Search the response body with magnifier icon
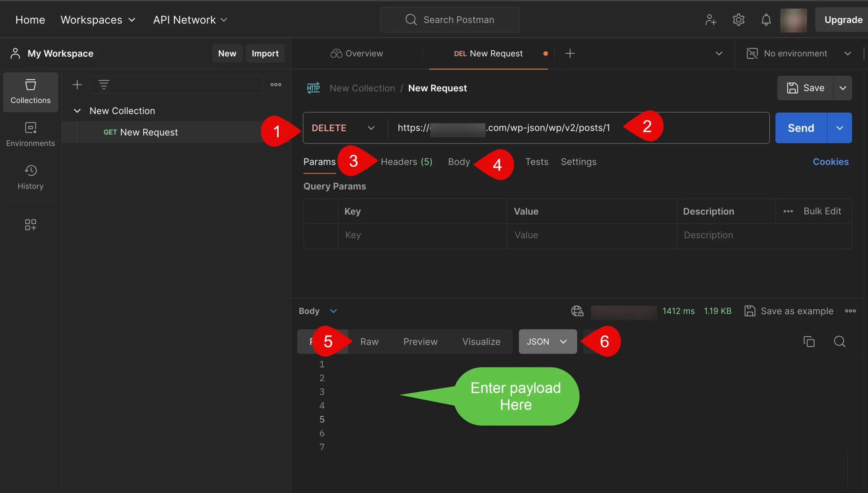Image resolution: width=868 pixels, height=493 pixels. tap(840, 341)
